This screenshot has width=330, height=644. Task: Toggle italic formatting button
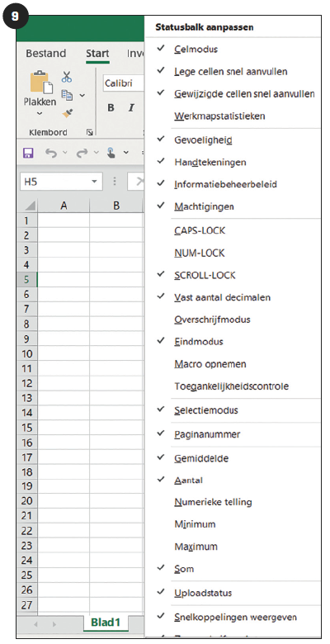pyautogui.click(x=131, y=107)
